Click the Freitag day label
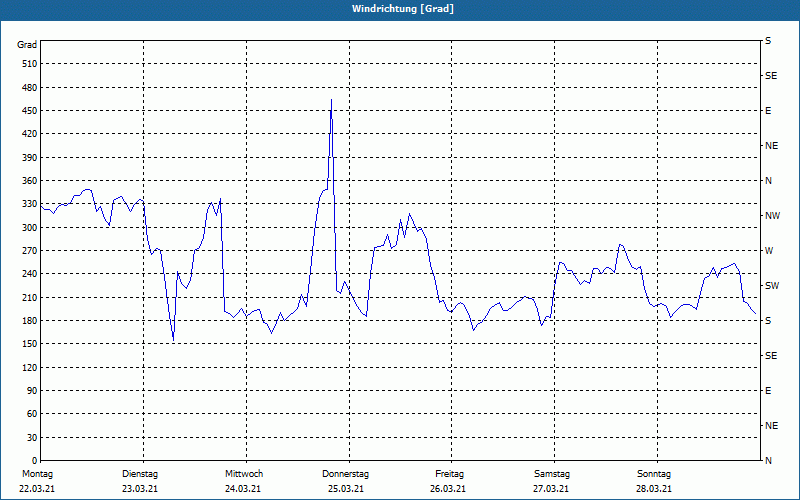The height and width of the screenshot is (500, 800). [x=449, y=473]
